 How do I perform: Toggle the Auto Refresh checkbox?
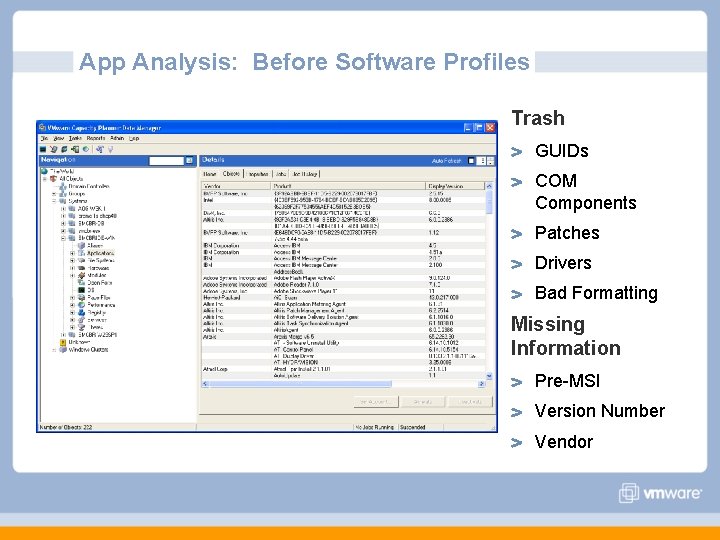pyautogui.click(x=471, y=161)
